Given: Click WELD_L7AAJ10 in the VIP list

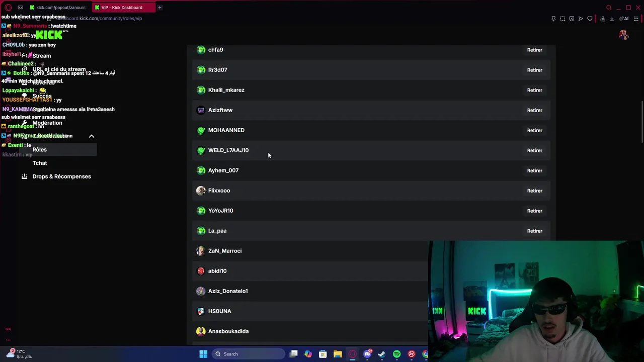Looking at the screenshot, I should tap(228, 150).
